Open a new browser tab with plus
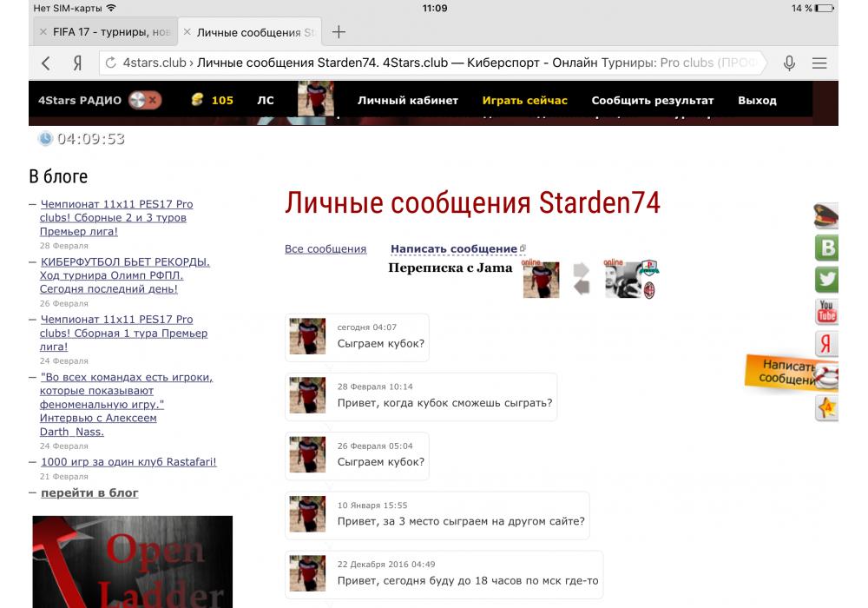 click(339, 32)
